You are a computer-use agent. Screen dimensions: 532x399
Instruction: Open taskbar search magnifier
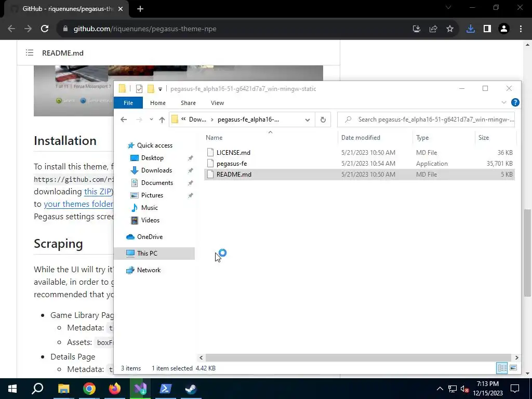37,389
